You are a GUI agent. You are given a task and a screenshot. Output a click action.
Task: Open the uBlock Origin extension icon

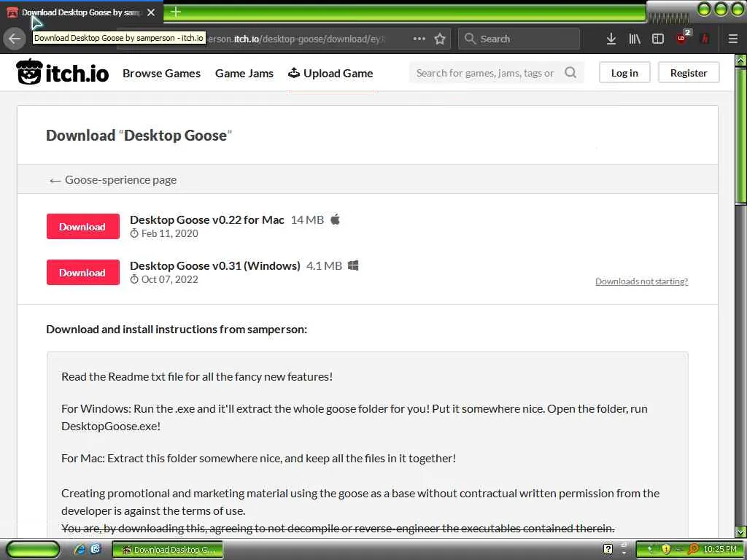tap(682, 38)
